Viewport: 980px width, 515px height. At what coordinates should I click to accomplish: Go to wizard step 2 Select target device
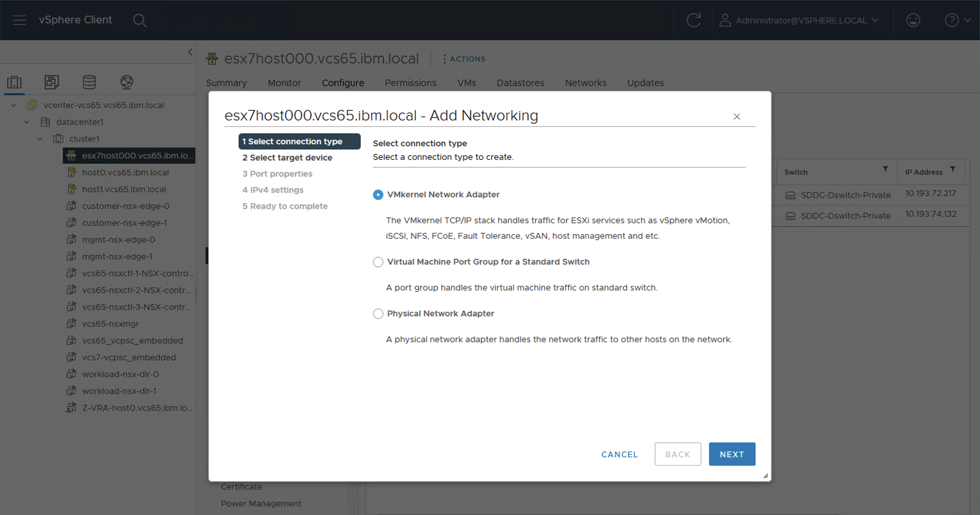[x=287, y=158]
